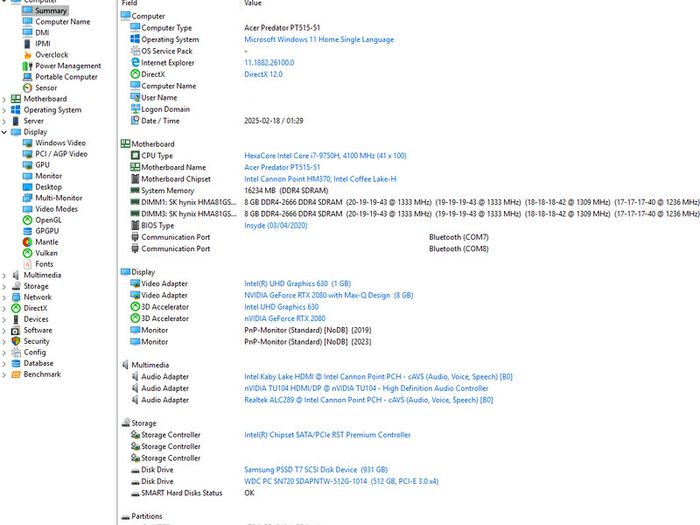Viewport: 700px width, 525px height.
Task: Select the SMART Hard Disks Status row
Action: [x=192, y=493]
